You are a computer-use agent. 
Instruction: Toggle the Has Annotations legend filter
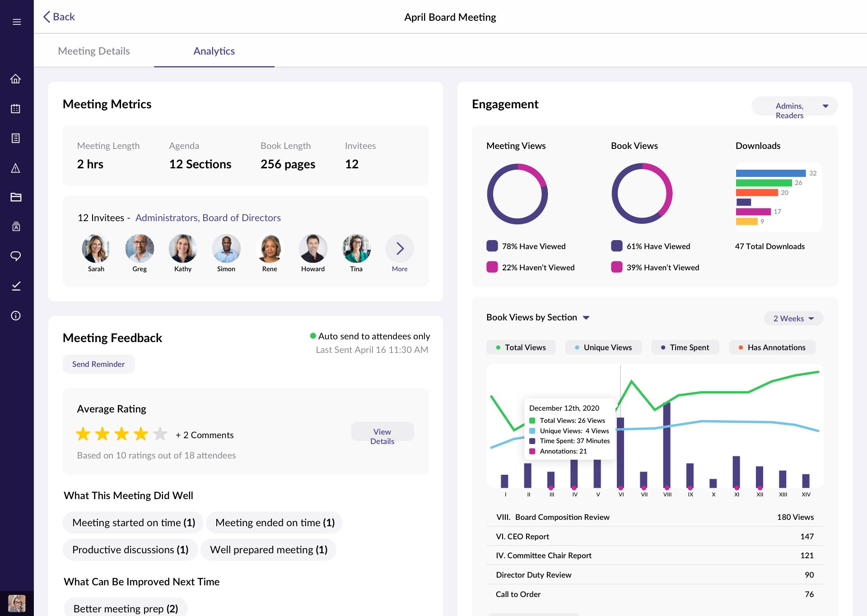[772, 347]
